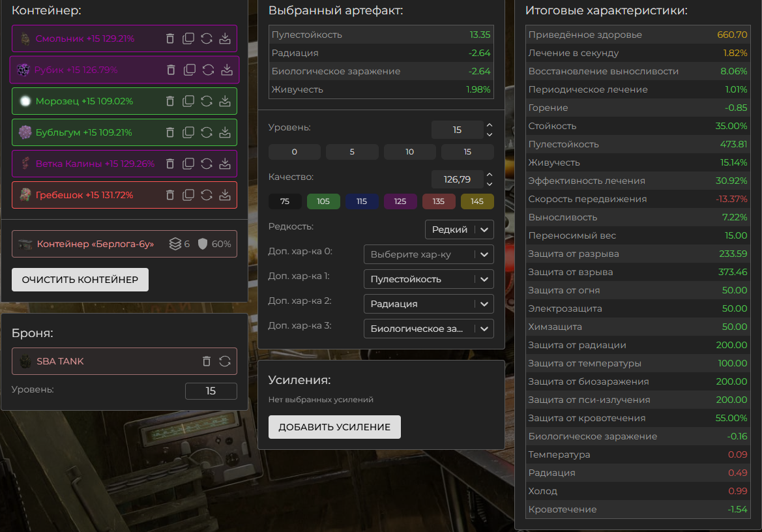762x532 pixels.
Task: Pick the yellow 145 quality swatch
Action: [x=477, y=201]
